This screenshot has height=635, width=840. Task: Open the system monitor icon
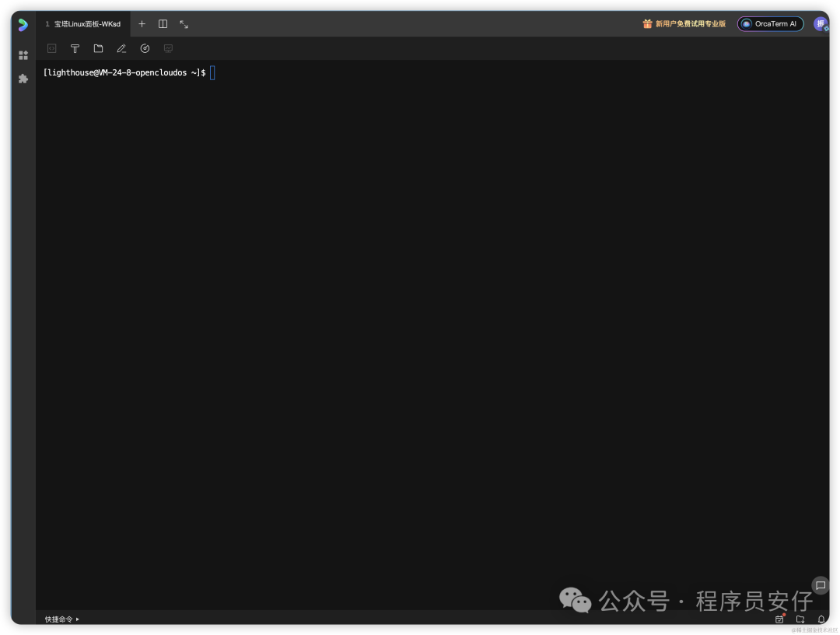[168, 48]
